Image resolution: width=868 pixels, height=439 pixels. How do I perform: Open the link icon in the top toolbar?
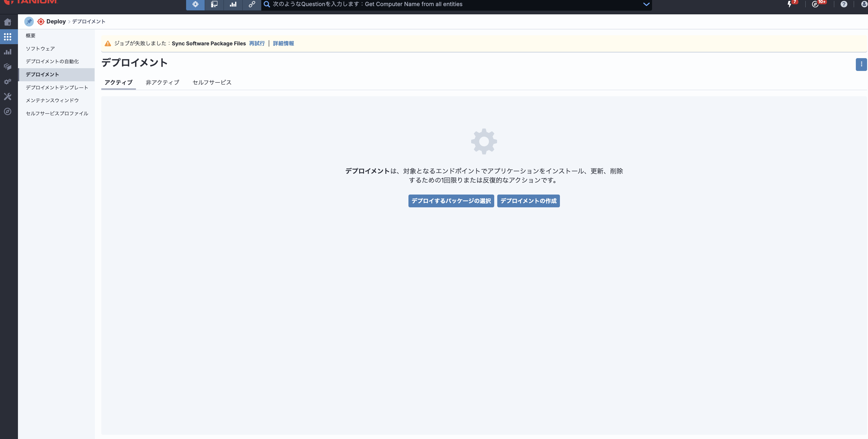252,4
